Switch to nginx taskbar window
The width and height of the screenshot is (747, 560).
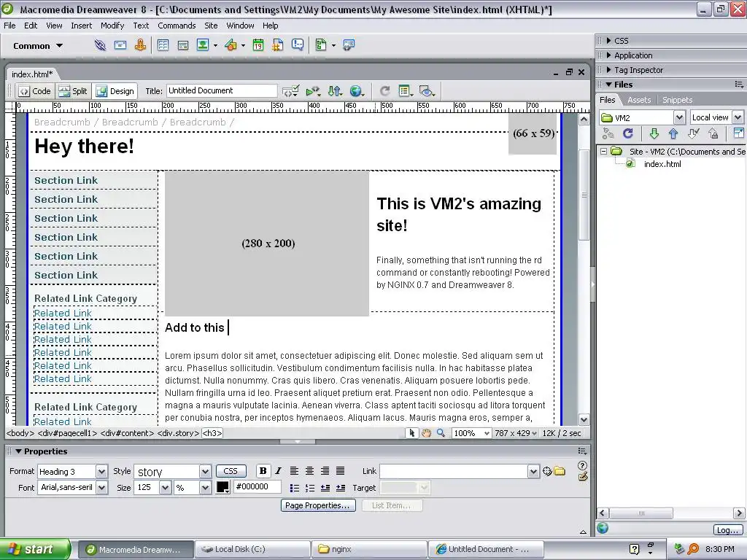[x=368, y=549]
